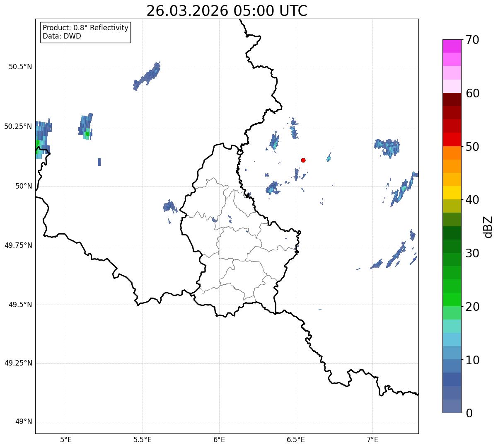This screenshot has height=448, width=498.
Task: Click the 50°N latitude label
Action: [24, 186]
